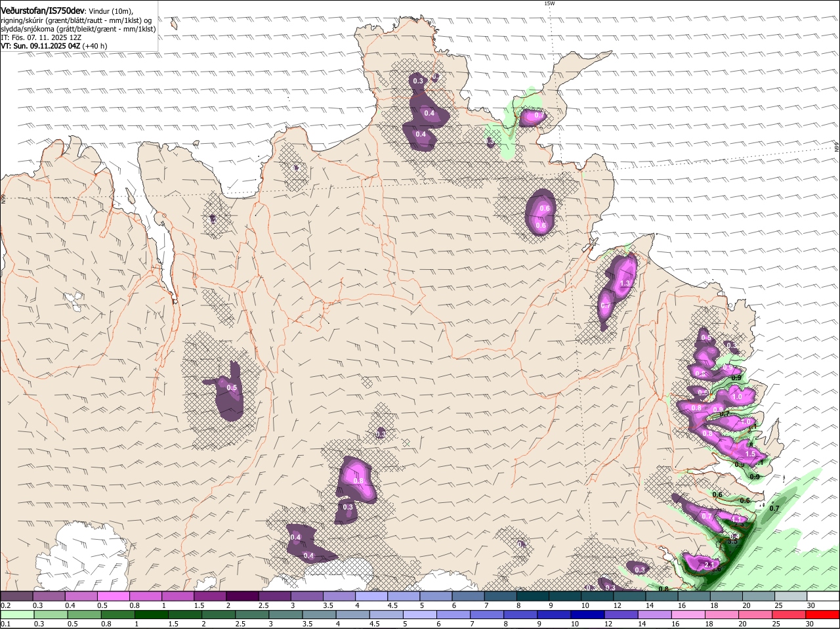Image resolution: width=840 pixels, height=629 pixels.
Task: Select upper legend white swatch at 30
Action: 823,596
